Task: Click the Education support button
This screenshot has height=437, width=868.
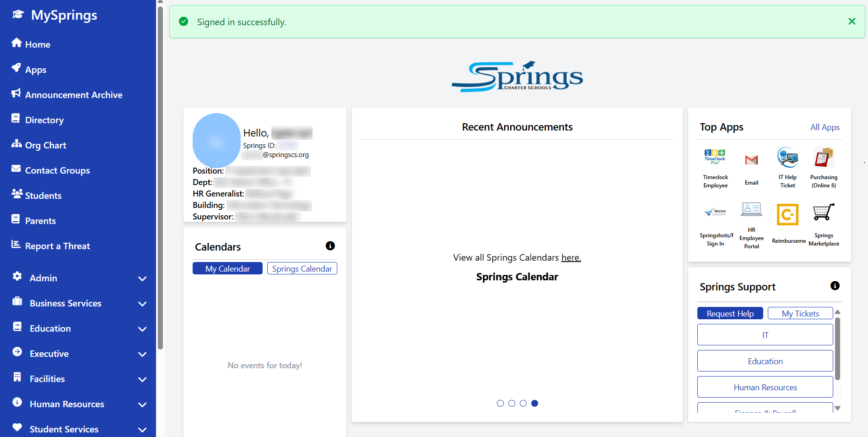Action: pyautogui.click(x=765, y=361)
